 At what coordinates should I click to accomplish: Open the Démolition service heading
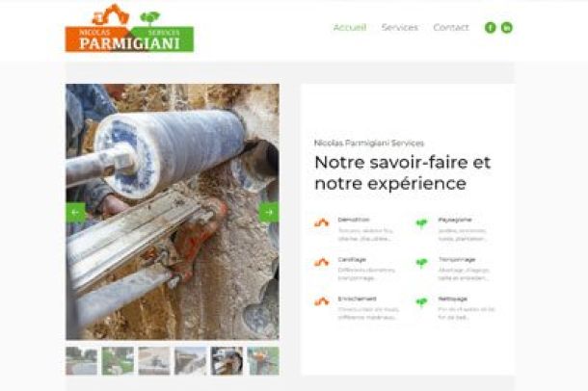click(x=354, y=220)
